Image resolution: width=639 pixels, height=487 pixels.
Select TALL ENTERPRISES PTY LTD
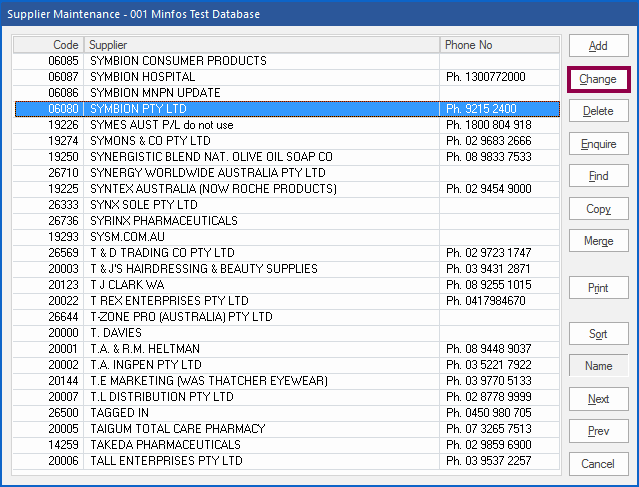(x=286, y=461)
